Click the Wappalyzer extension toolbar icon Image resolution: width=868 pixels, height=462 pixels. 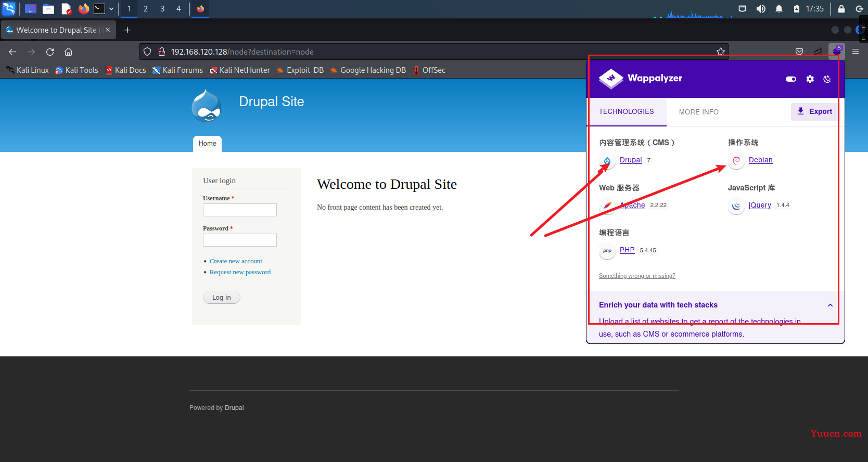pos(836,51)
